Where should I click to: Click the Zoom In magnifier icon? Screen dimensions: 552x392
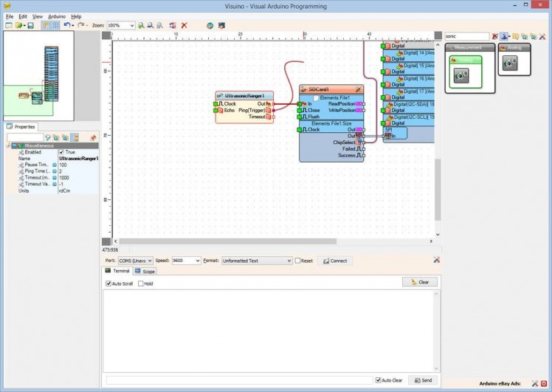(140, 25)
